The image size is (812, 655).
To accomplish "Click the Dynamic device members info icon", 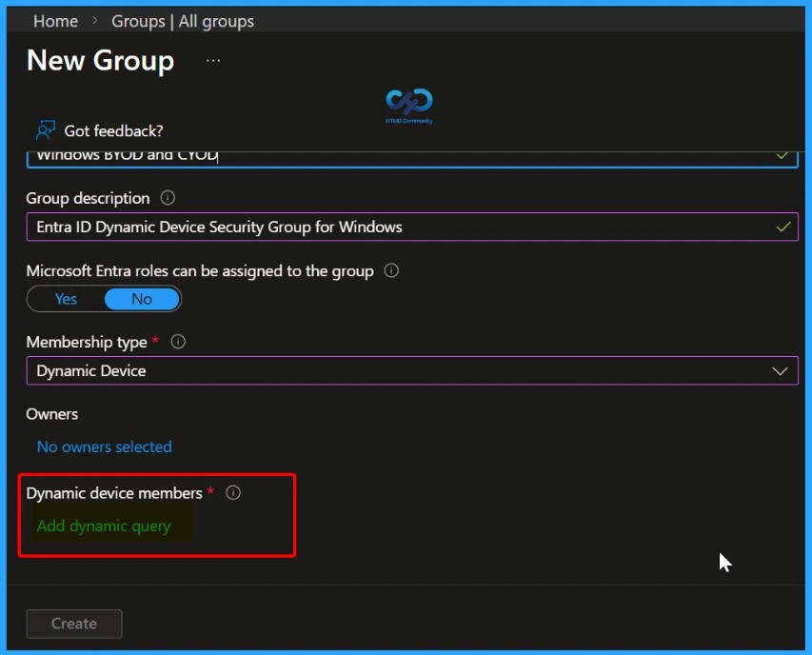I will pos(233,493).
